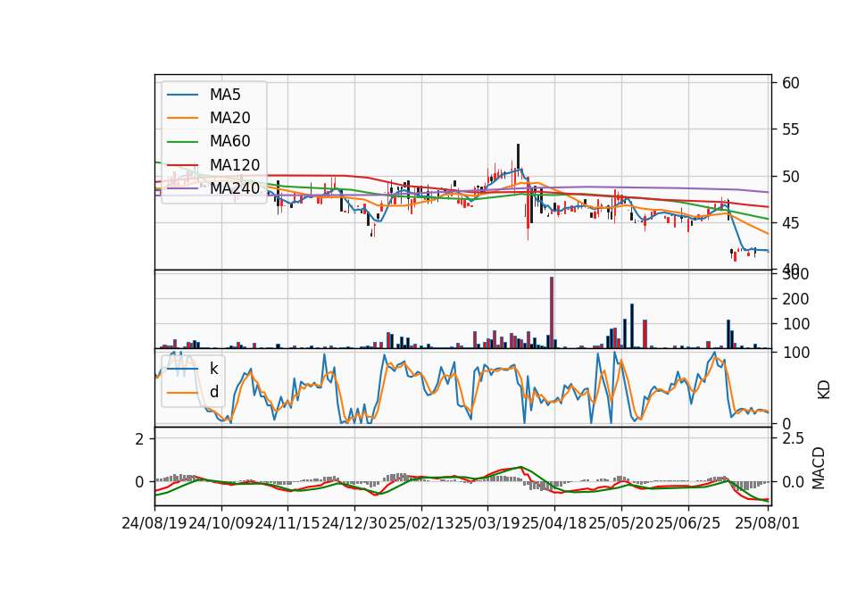
Task: Click the 'k' legend entry in KD panel
Action: [x=213, y=369]
